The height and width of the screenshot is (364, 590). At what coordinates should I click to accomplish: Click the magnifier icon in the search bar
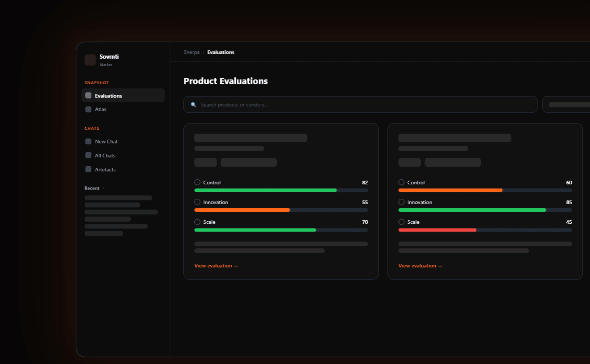tap(194, 104)
